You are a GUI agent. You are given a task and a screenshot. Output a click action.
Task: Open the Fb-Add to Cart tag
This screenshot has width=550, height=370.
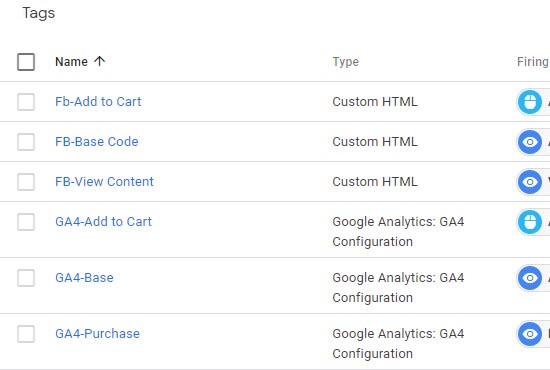tap(98, 102)
